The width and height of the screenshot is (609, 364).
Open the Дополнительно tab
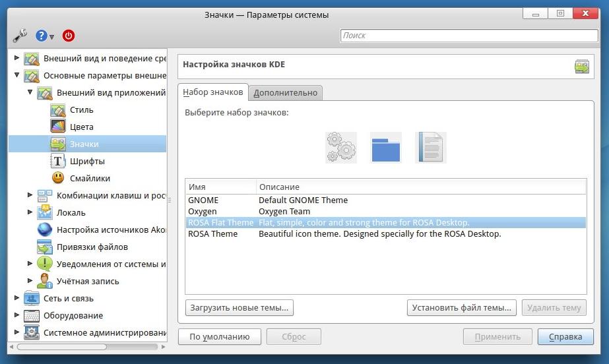[286, 93]
